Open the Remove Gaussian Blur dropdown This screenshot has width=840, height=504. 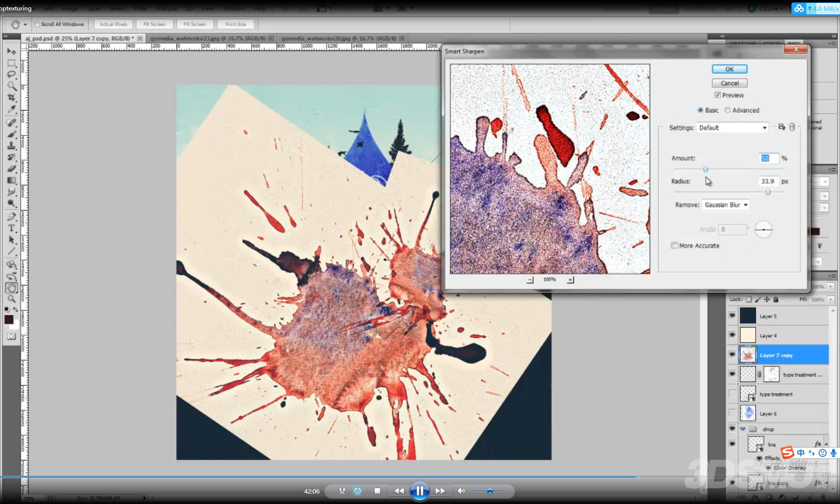click(726, 205)
